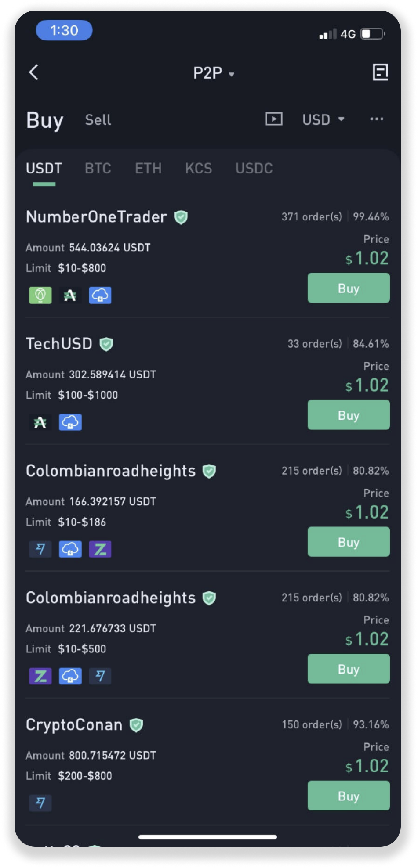Screen dimensions: 418x868
Task: Open the three-dot more options menu
Action: point(376,119)
